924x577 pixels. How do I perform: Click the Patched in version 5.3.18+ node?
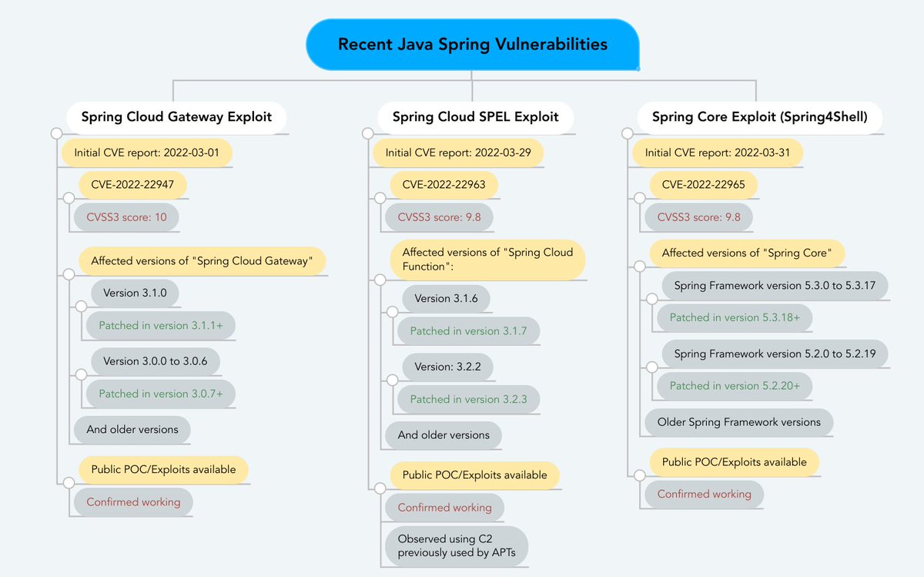click(x=735, y=317)
